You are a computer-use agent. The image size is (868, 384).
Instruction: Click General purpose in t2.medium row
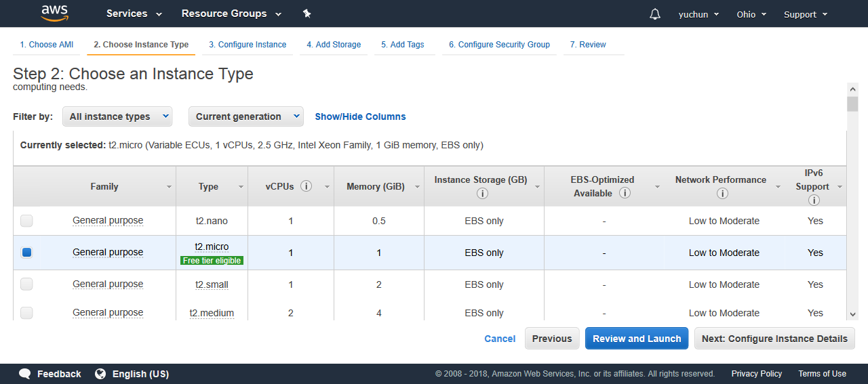(x=108, y=312)
